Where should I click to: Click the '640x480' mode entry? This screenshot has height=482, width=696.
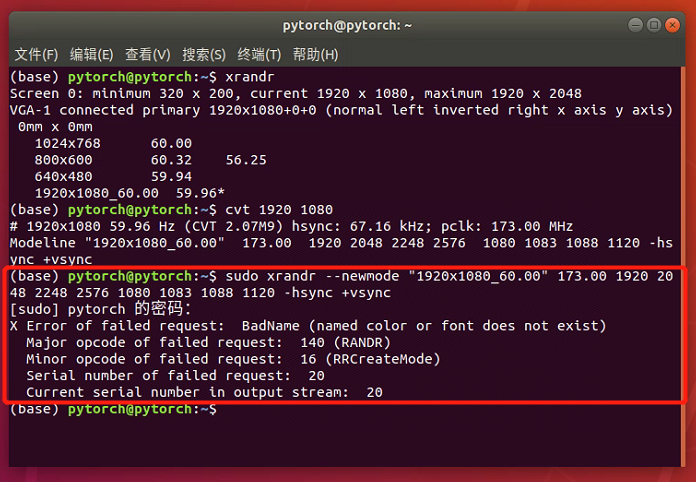pyautogui.click(x=63, y=177)
